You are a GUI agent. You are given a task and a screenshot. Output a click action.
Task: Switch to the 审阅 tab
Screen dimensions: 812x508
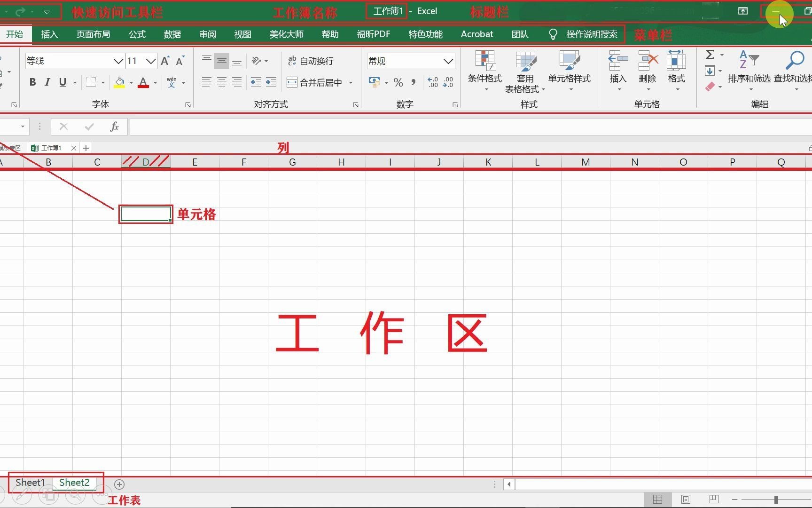(x=208, y=34)
